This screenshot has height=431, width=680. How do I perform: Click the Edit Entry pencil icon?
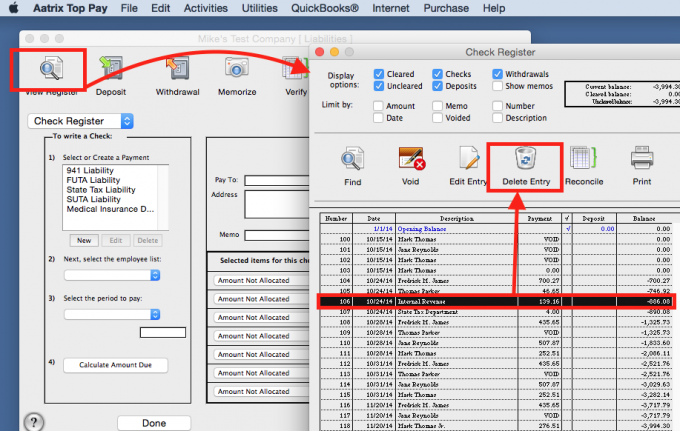click(x=468, y=159)
